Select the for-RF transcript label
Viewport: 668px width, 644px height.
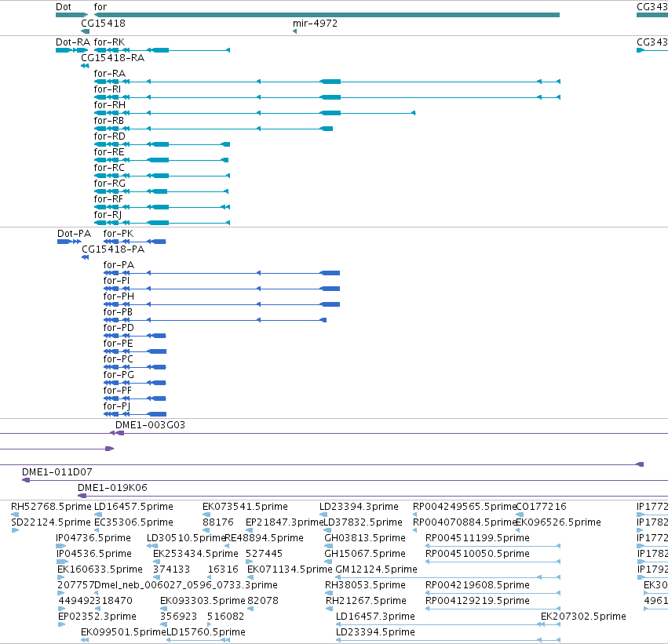pyautogui.click(x=108, y=199)
